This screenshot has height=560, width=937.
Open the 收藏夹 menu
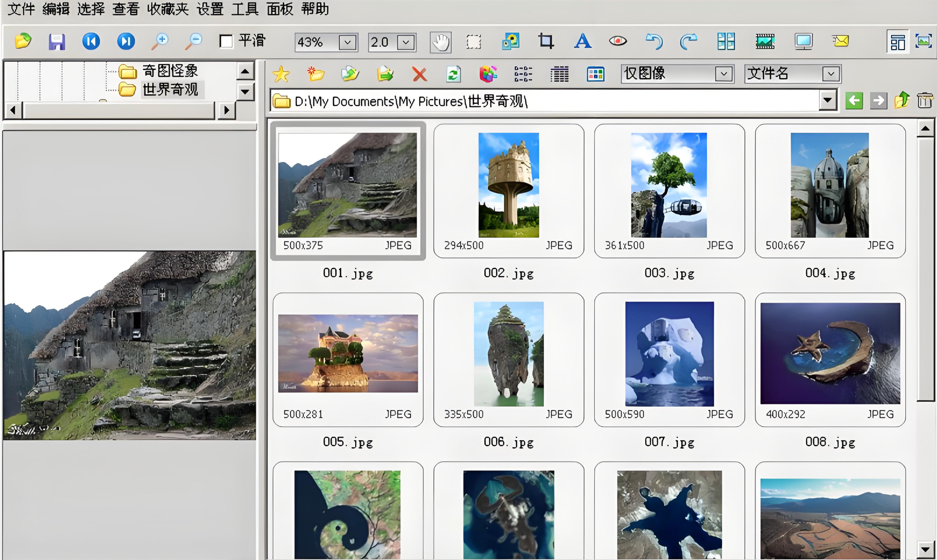tap(168, 9)
